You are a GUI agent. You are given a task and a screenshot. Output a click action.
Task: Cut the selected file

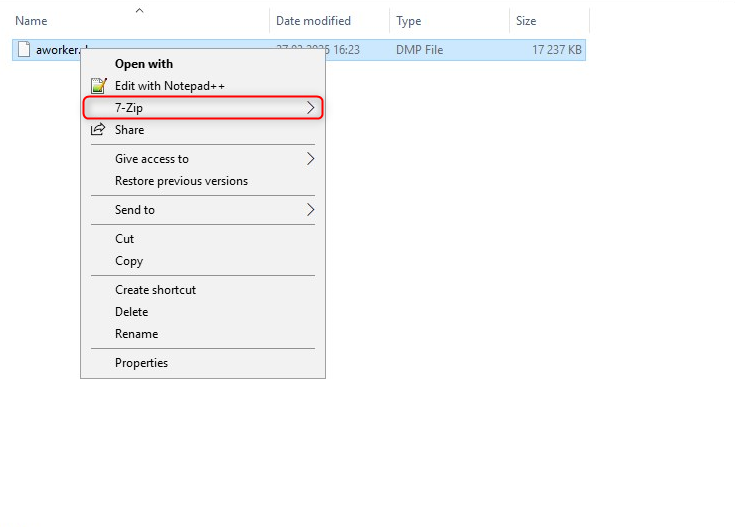coord(125,239)
